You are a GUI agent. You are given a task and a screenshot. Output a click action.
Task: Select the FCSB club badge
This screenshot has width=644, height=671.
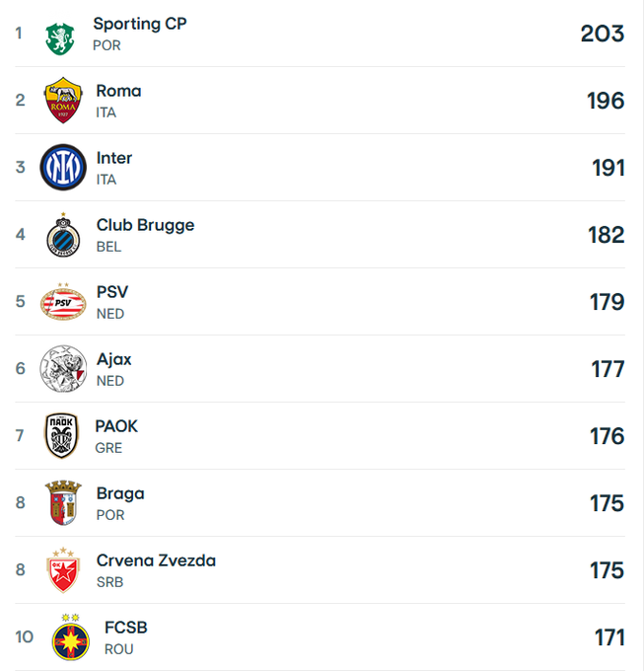point(71,637)
